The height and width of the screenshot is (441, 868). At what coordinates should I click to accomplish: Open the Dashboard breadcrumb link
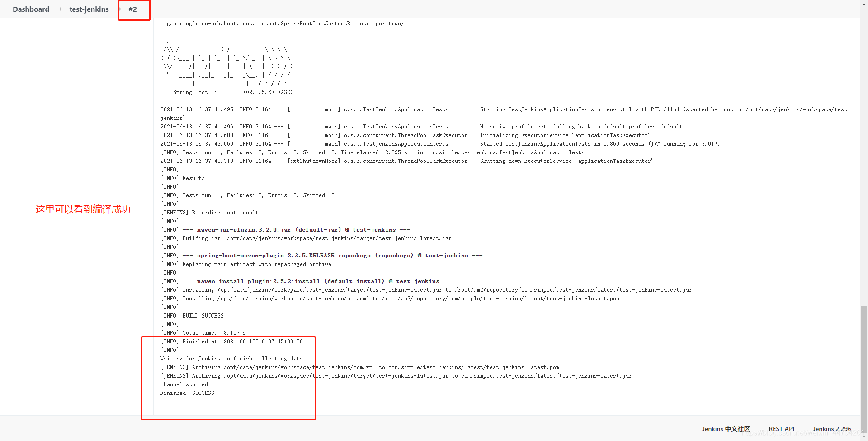point(31,9)
